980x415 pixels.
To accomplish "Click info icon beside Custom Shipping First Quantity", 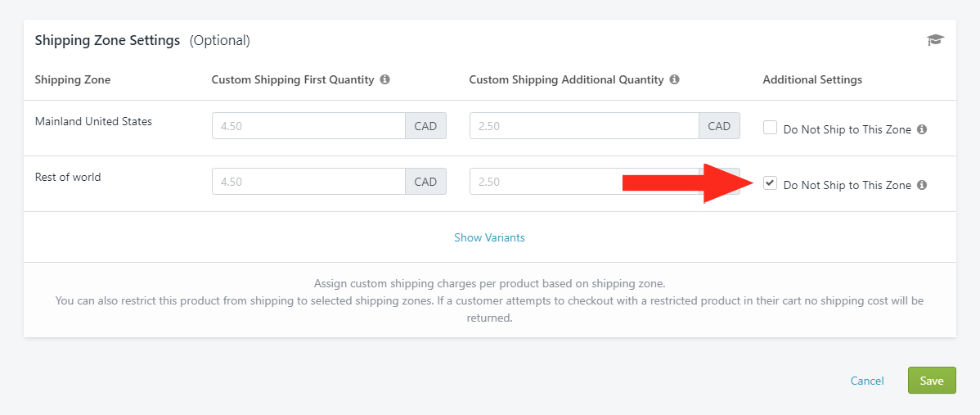I will click(385, 80).
